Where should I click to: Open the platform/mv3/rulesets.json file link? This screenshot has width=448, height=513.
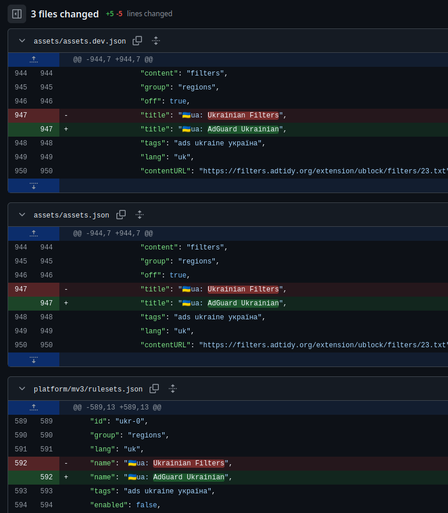pos(88,389)
